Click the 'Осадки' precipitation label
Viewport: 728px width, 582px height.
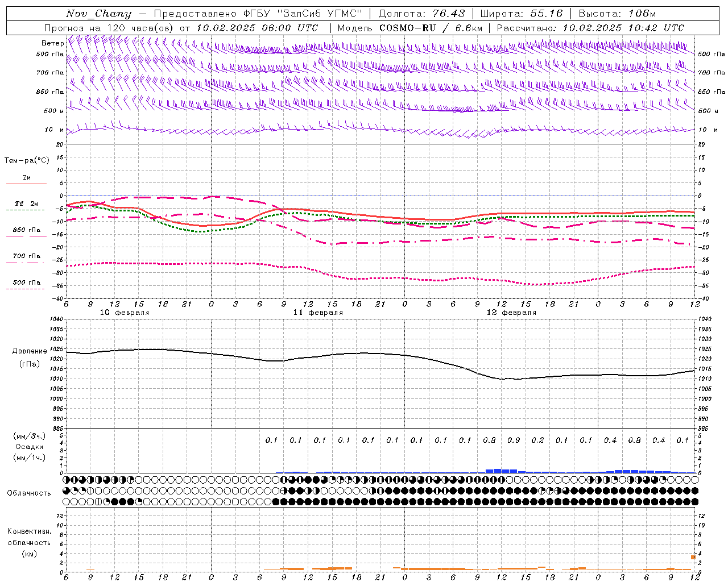click(30, 447)
